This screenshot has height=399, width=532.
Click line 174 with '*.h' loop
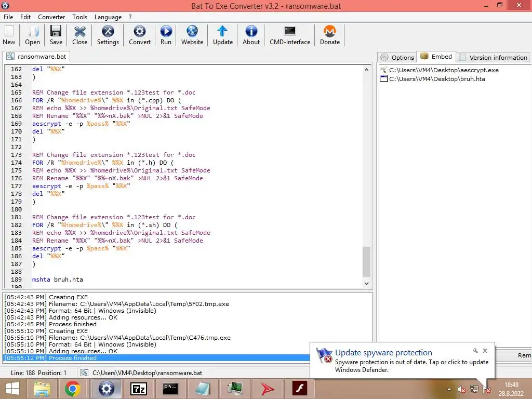pos(103,163)
